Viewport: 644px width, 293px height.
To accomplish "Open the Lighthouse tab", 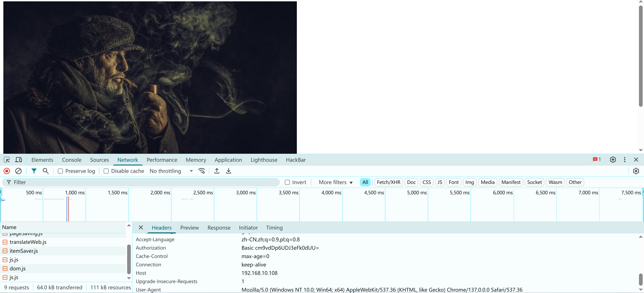I will 264,160.
